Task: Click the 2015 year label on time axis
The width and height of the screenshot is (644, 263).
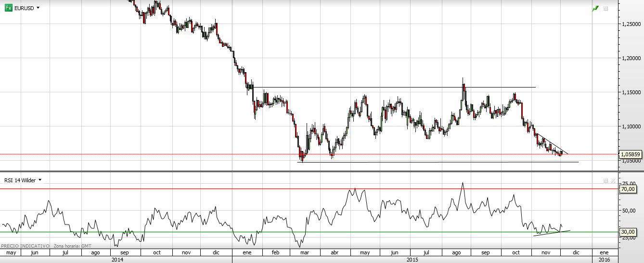Action: pyautogui.click(x=412, y=260)
